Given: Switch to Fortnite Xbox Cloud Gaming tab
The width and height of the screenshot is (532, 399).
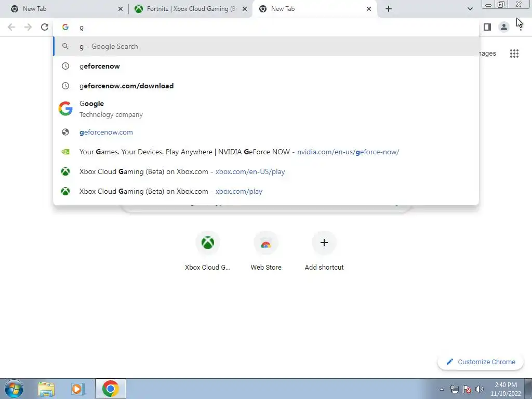Looking at the screenshot, I should (x=190, y=9).
